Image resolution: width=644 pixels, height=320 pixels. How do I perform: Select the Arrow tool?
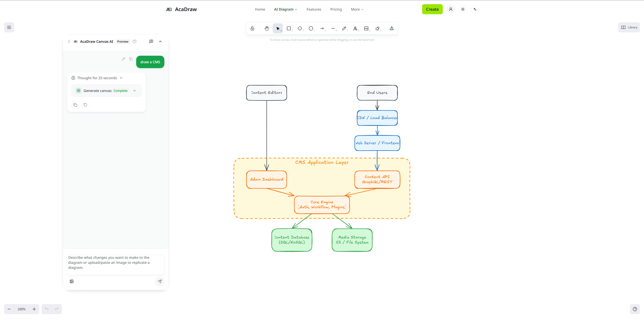(x=322, y=28)
